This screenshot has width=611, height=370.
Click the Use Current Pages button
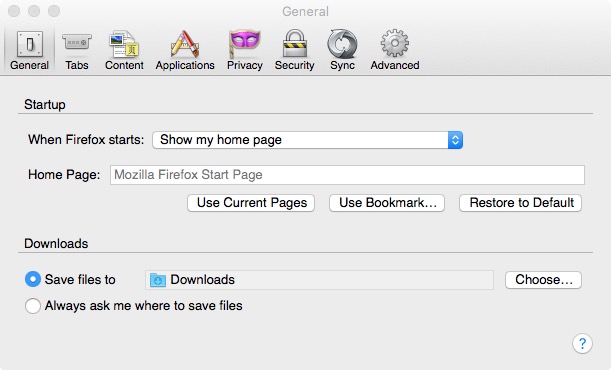click(251, 203)
